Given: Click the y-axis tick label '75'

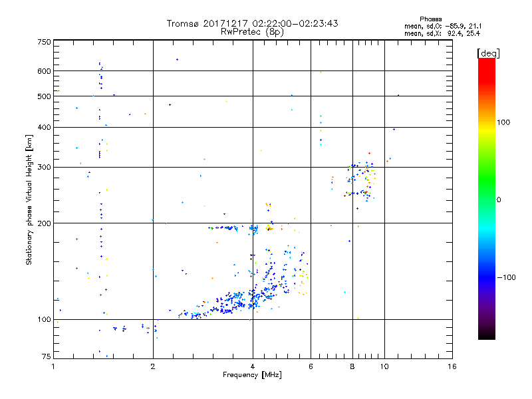Looking at the screenshot, I should tap(47, 356).
